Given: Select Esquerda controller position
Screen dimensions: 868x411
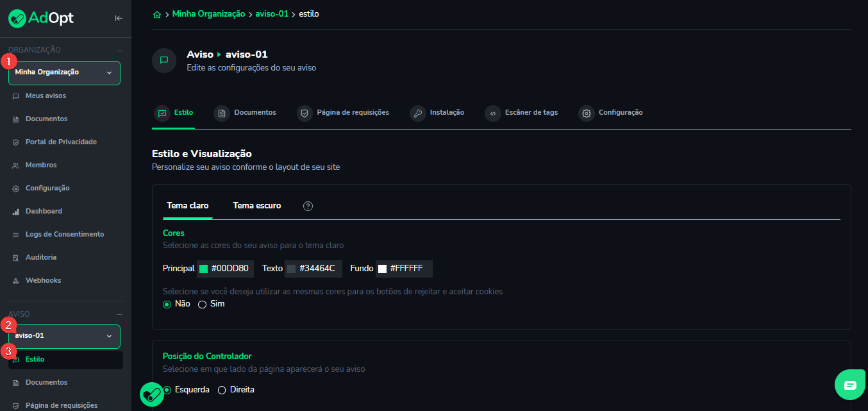Looking at the screenshot, I should [x=167, y=390].
